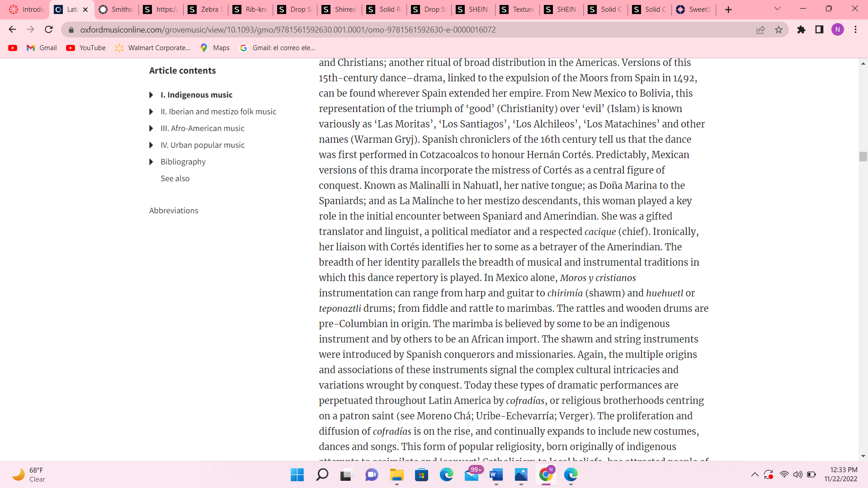
Task: Open the Chrome profile avatar
Action: pyautogui.click(x=837, y=30)
